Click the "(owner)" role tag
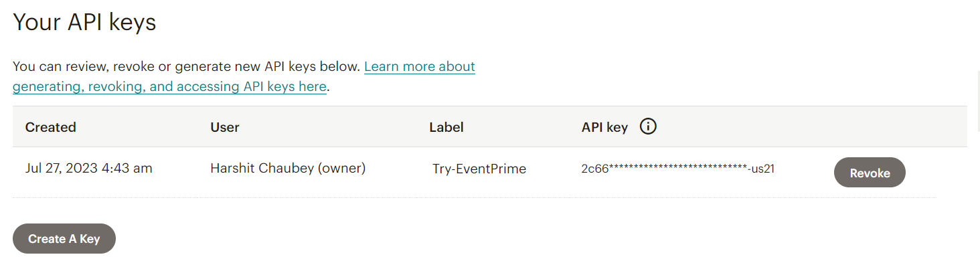Image resolution: width=980 pixels, height=271 pixels. point(341,168)
